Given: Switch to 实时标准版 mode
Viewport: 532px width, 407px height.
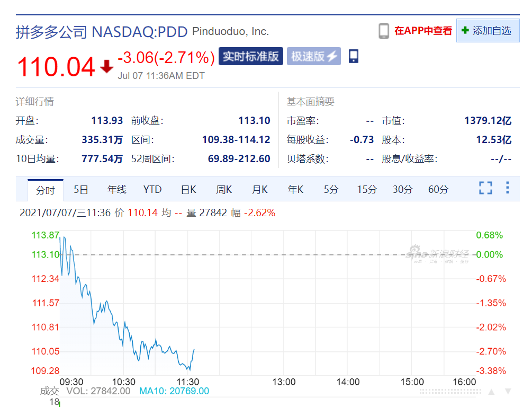Looking at the screenshot, I should (250, 56).
